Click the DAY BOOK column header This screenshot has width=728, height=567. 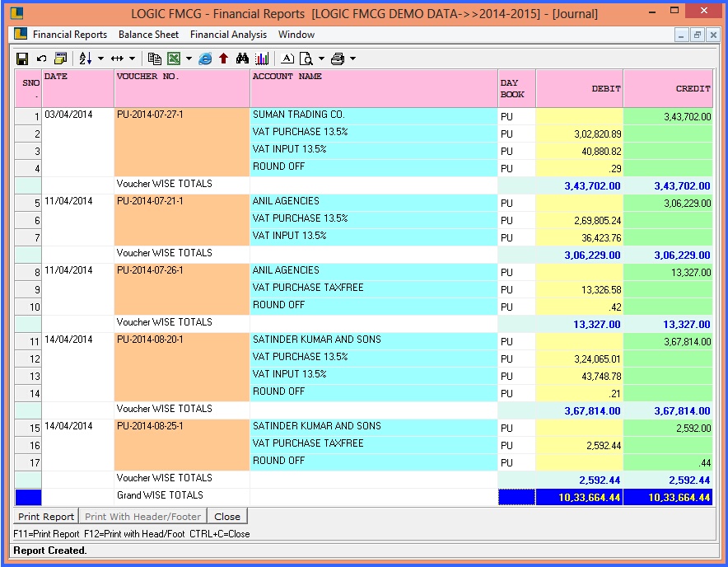pyautogui.click(x=516, y=88)
